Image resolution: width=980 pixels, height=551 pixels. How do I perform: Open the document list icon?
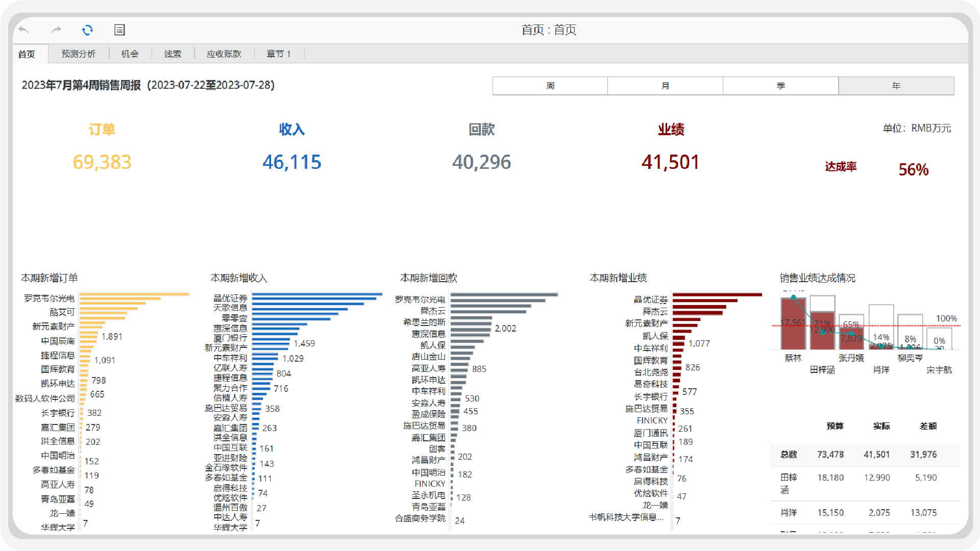tap(119, 30)
